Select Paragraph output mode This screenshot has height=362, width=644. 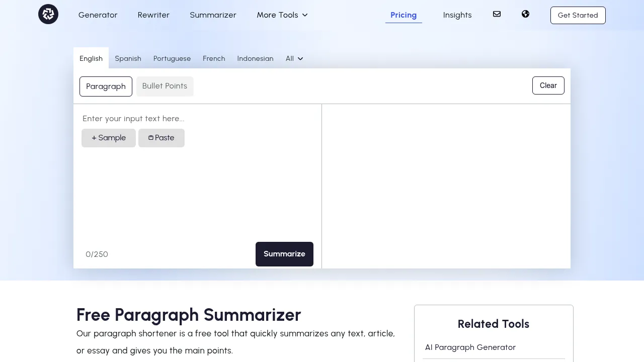pyautogui.click(x=106, y=86)
